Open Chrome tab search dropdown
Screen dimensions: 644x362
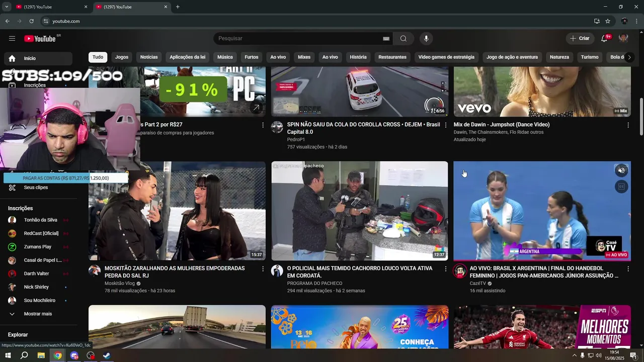[6, 7]
